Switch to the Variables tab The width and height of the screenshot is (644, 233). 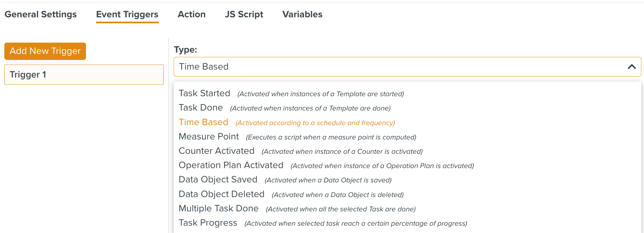tap(302, 14)
